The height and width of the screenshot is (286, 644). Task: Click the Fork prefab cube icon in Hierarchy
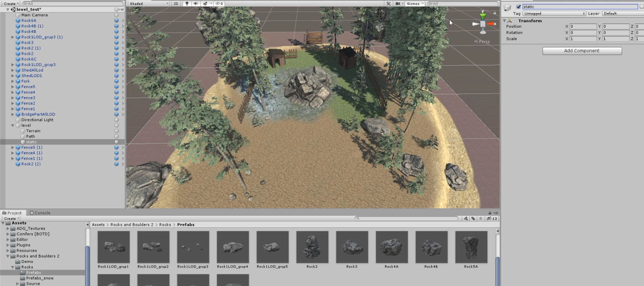[18, 81]
